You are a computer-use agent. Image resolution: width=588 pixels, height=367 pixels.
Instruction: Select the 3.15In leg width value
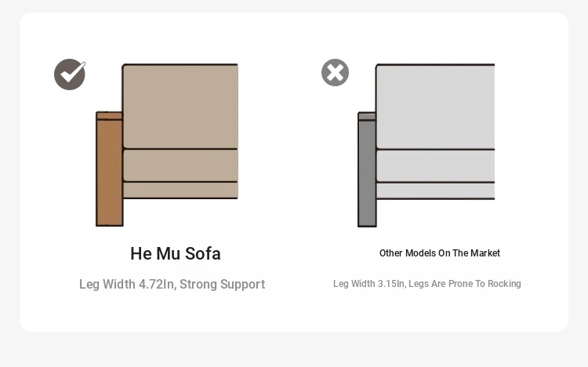[x=391, y=284]
